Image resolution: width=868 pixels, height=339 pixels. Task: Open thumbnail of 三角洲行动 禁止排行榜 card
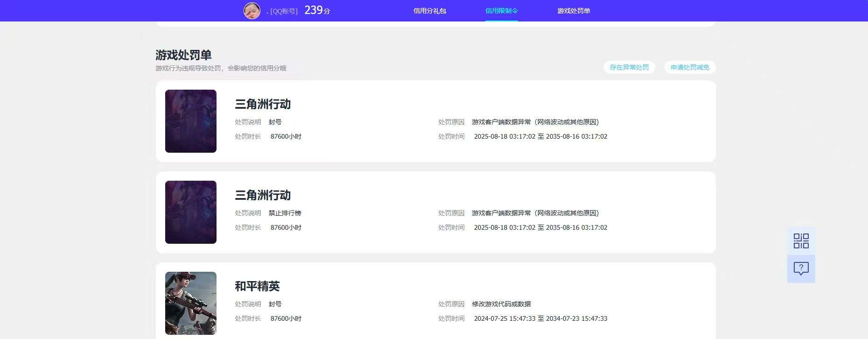click(x=191, y=212)
